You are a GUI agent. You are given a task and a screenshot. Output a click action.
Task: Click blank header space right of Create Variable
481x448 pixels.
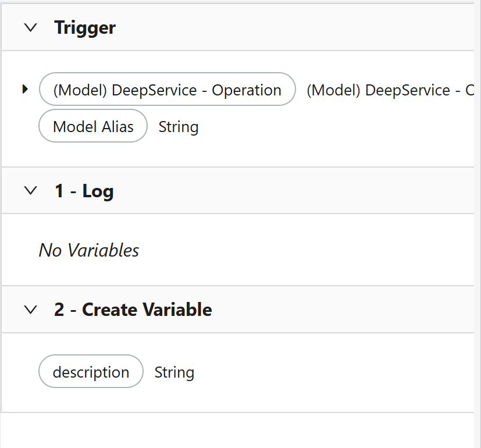tap(344, 310)
